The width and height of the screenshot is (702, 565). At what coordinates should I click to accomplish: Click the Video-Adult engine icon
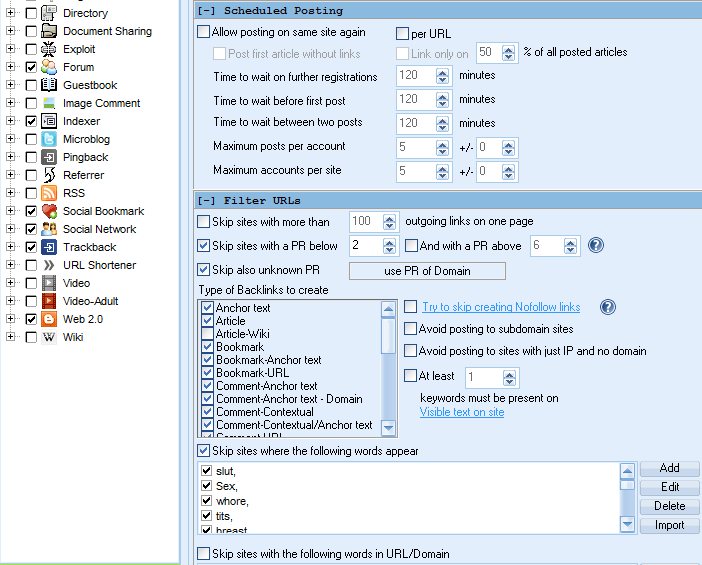(x=49, y=301)
